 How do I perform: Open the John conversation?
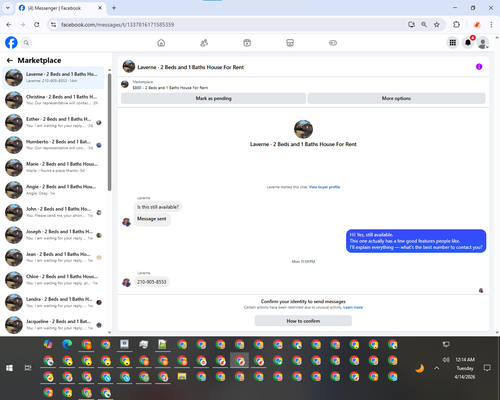[53, 212]
